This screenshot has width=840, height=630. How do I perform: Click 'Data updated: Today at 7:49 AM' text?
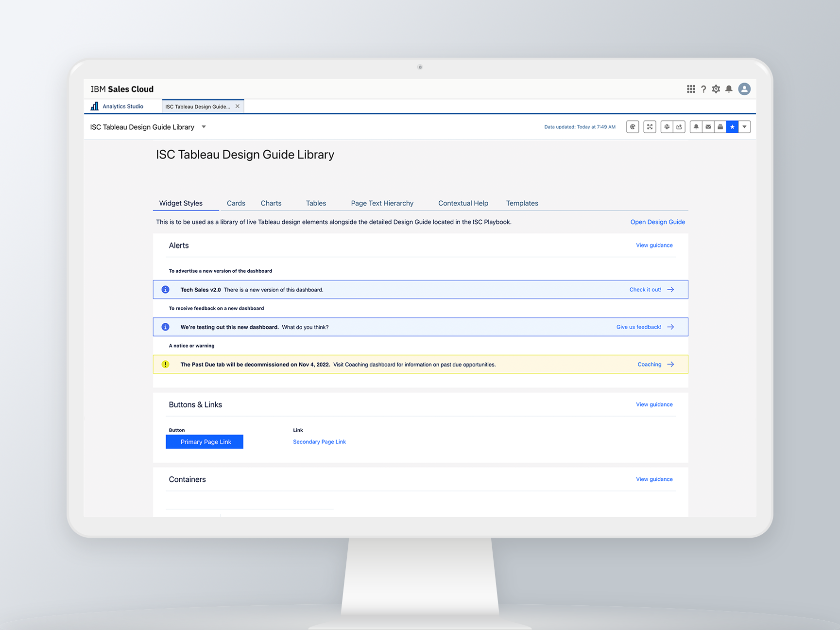[x=580, y=127]
